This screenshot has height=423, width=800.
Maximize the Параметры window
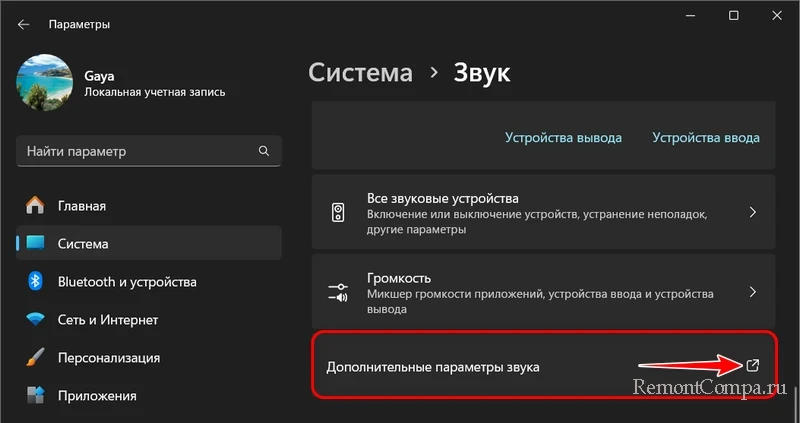pyautogui.click(x=733, y=16)
